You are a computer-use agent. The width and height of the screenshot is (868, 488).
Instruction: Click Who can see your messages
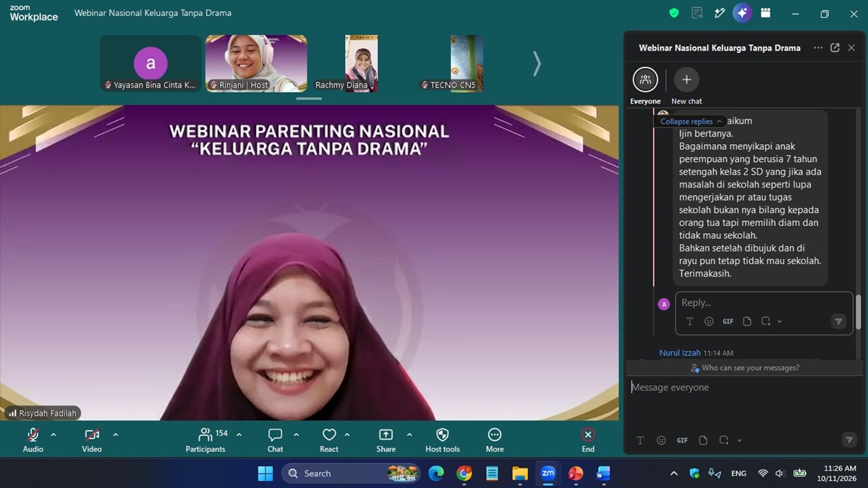pos(745,368)
